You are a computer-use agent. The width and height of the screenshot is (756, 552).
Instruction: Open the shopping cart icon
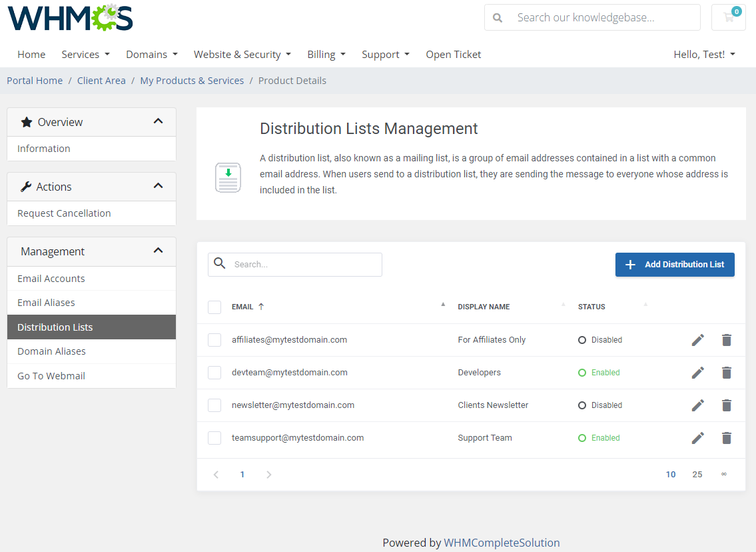(729, 17)
